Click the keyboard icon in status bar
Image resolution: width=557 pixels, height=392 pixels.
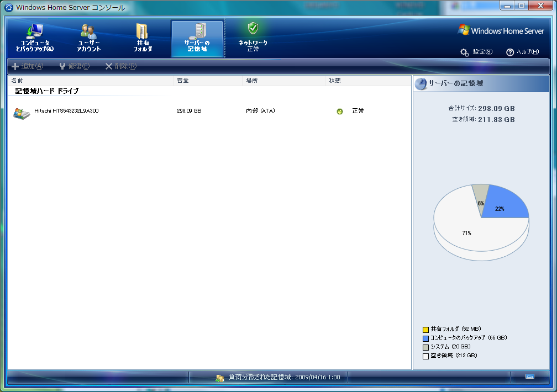tap(529, 377)
